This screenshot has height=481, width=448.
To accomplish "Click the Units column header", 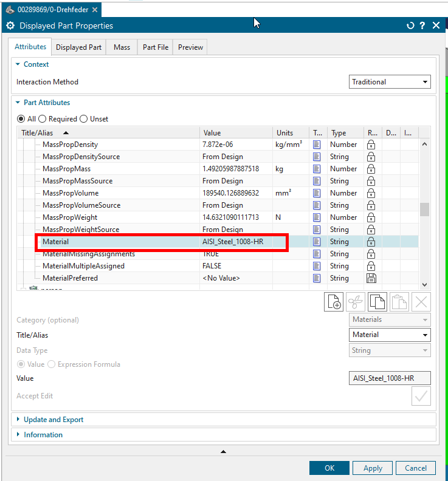I will 291,133.
